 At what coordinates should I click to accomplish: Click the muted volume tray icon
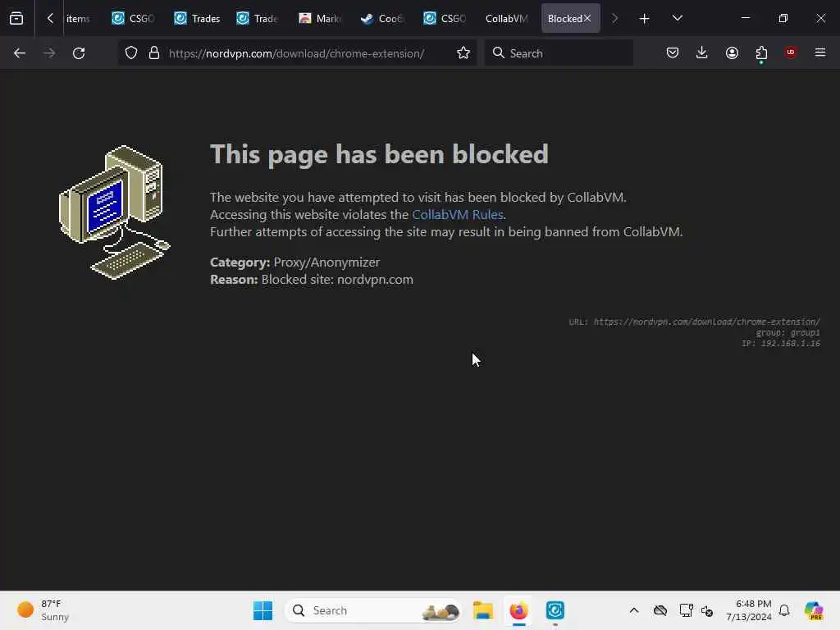pos(706,610)
